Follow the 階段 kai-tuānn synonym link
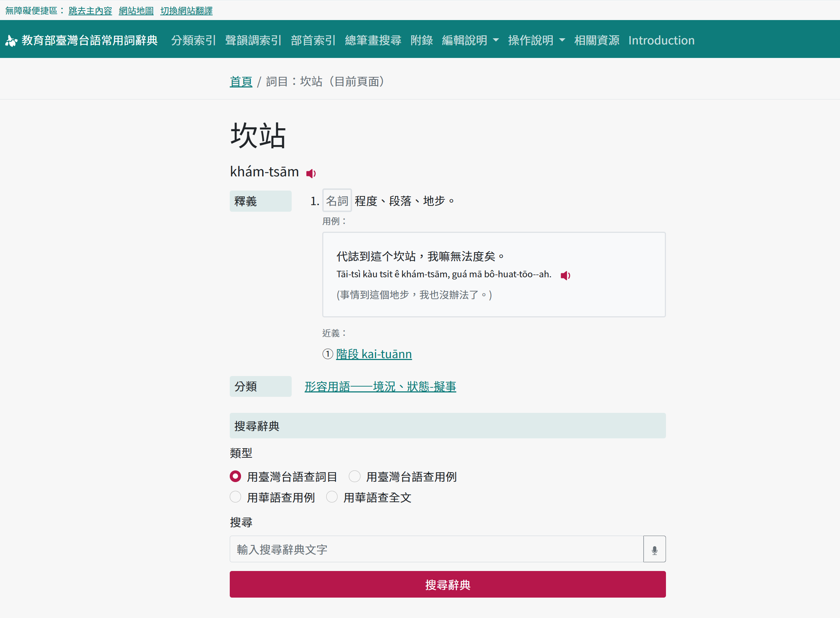 click(374, 354)
